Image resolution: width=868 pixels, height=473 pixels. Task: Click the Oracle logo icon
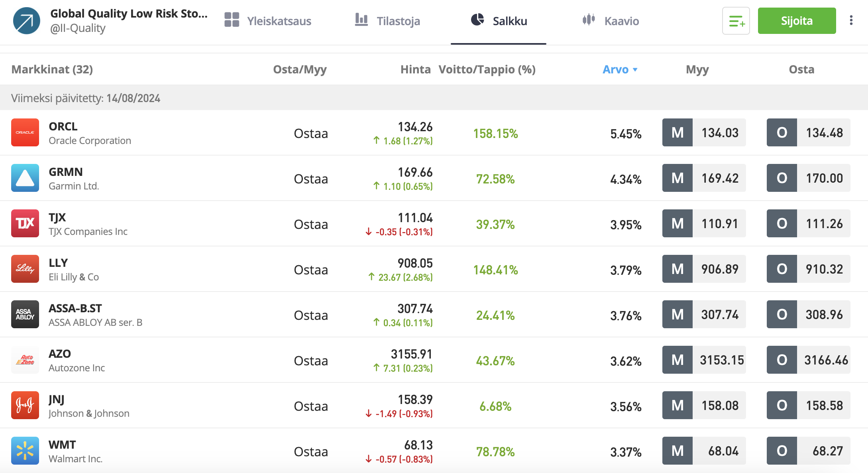click(25, 132)
